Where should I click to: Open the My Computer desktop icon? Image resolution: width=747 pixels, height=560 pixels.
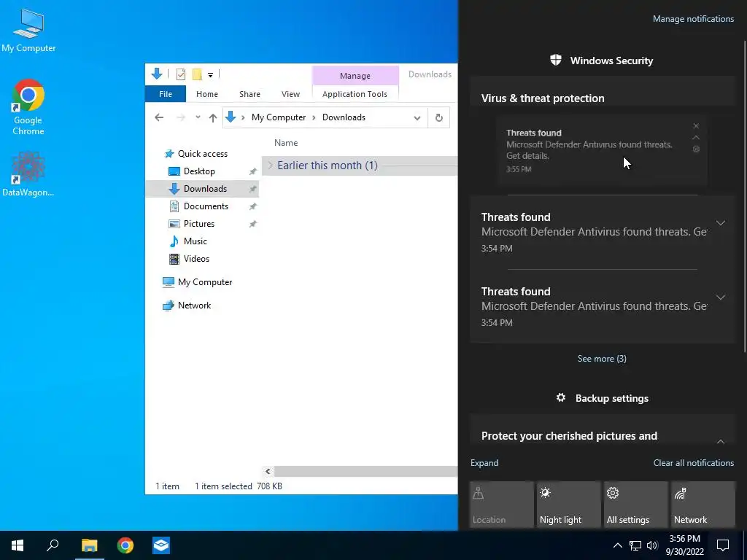tap(28, 31)
